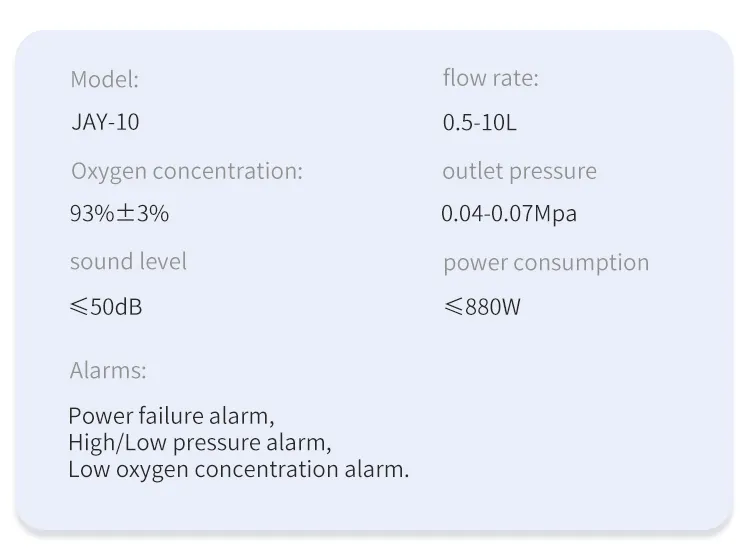
Task: Select the 93%±3% concentration value
Action: tap(119, 213)
